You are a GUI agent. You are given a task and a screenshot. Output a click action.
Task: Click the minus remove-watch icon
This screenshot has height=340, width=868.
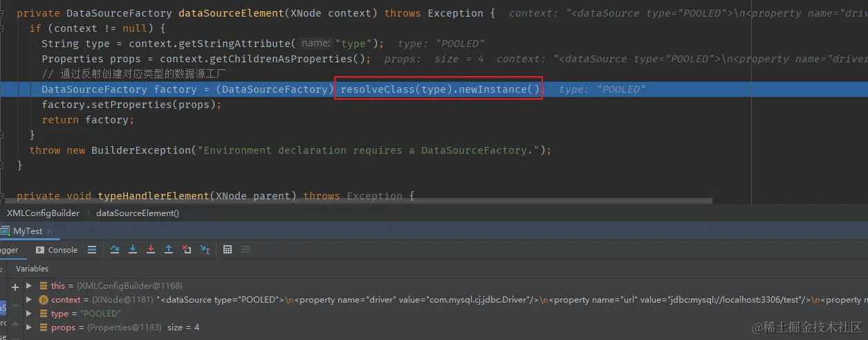pyautogui.click(x=15, y=305)
